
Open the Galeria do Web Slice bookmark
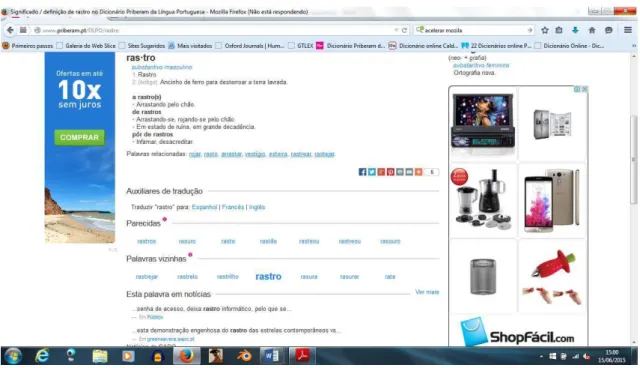pos(86,46)
